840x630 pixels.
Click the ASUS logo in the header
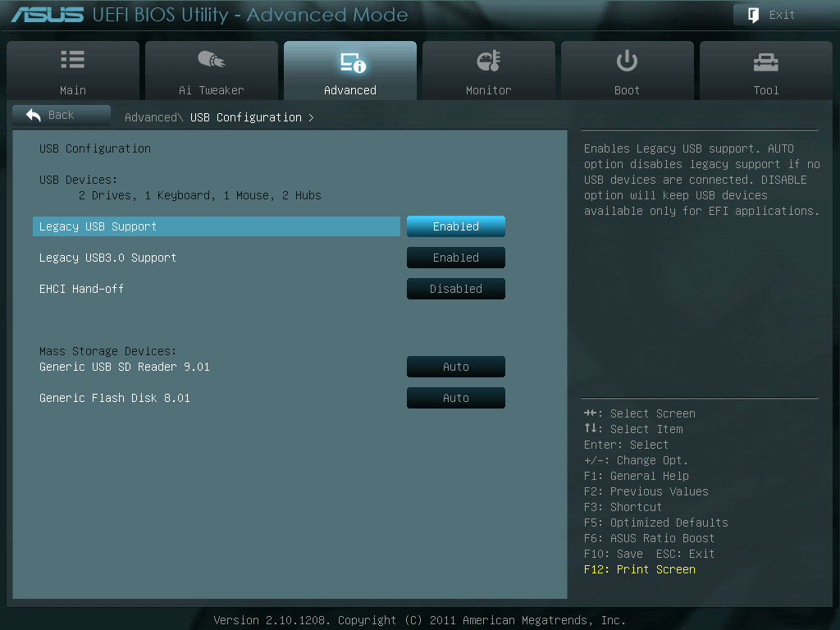pyautogui.click(x=48, y=15)
